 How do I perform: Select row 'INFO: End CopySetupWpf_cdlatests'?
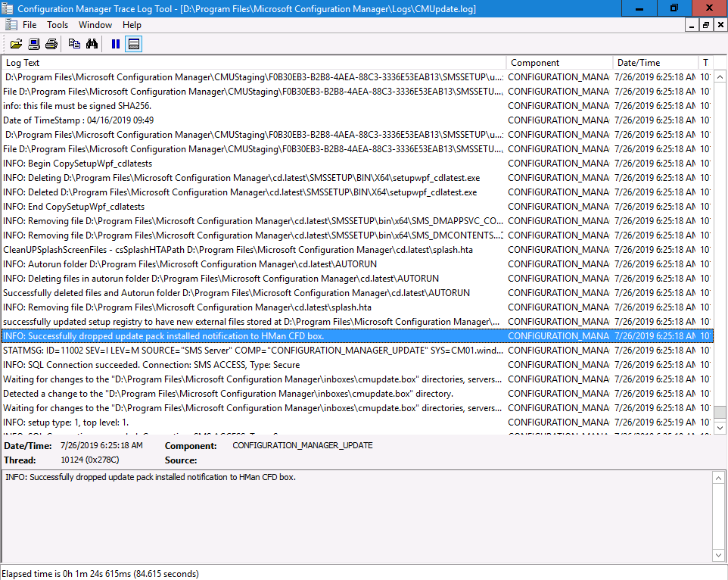click(357, 207)
